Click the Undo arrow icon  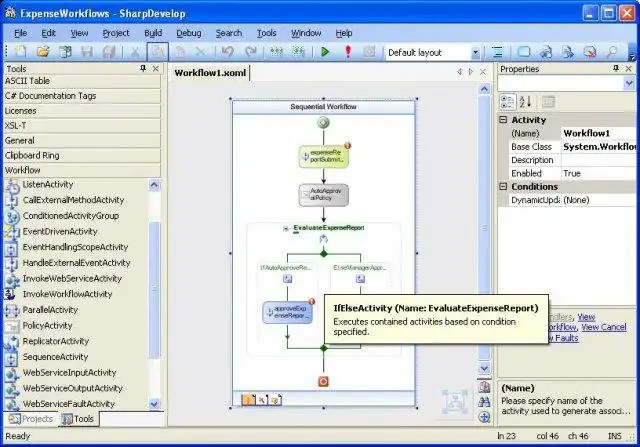click(x=227, y=52)
